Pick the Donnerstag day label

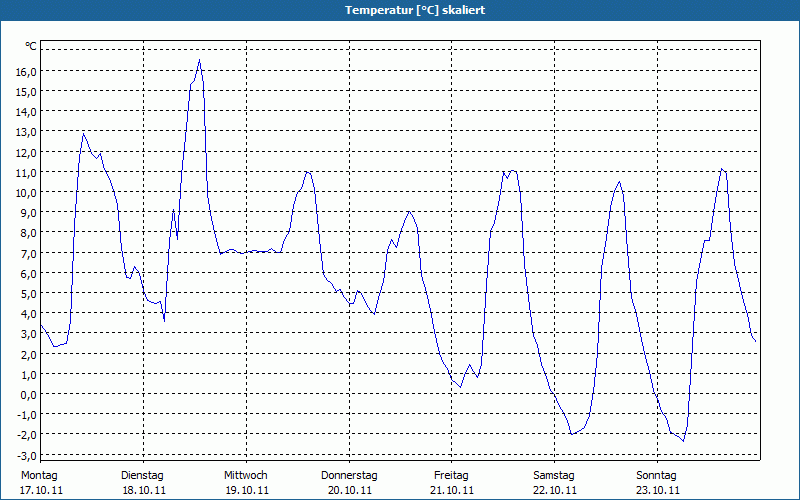[x=349, y=475]
